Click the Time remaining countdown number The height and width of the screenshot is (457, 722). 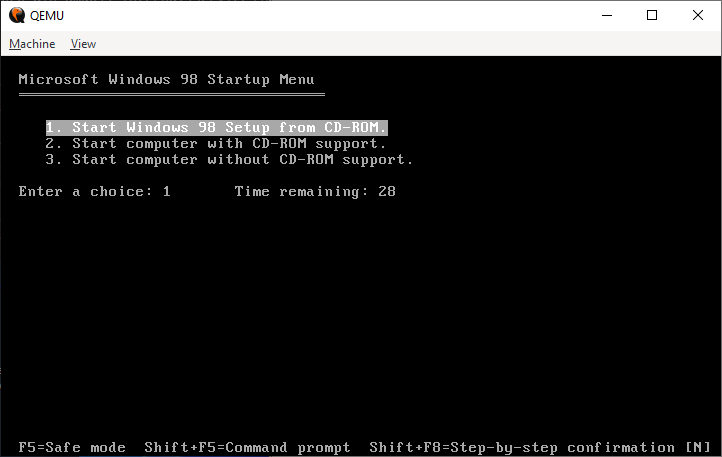[x=387, y=192]
